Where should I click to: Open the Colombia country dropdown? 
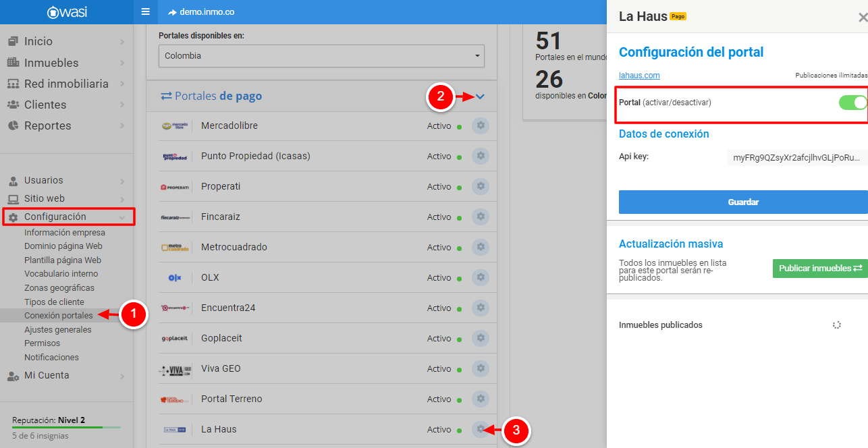[321, 56]
